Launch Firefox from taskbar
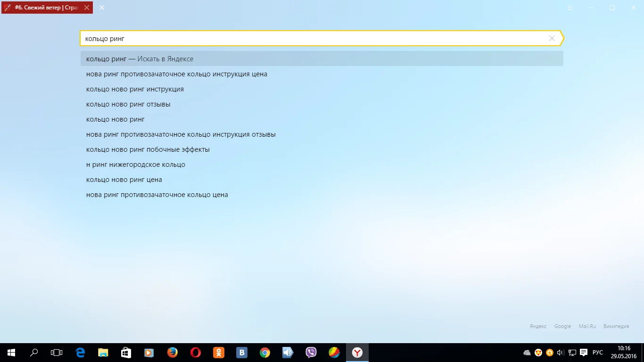Image resolution: width=644 pixels, height=362 pixels. pos(172,353)
